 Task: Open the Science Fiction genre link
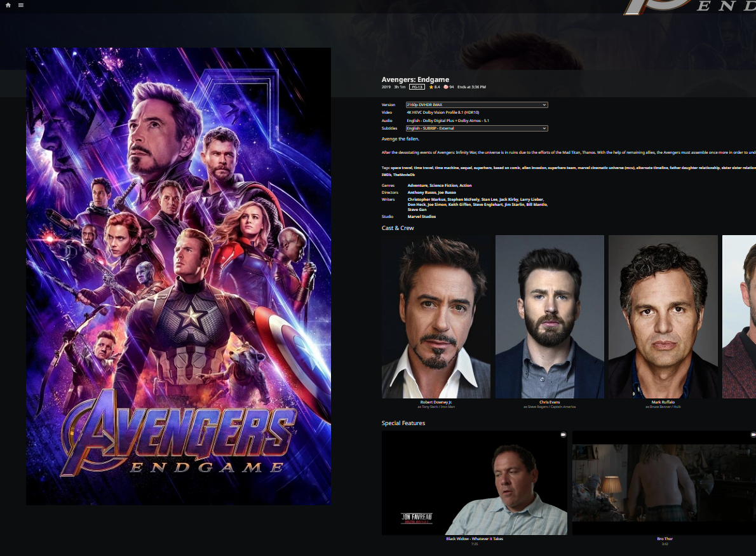pos(443,186)
